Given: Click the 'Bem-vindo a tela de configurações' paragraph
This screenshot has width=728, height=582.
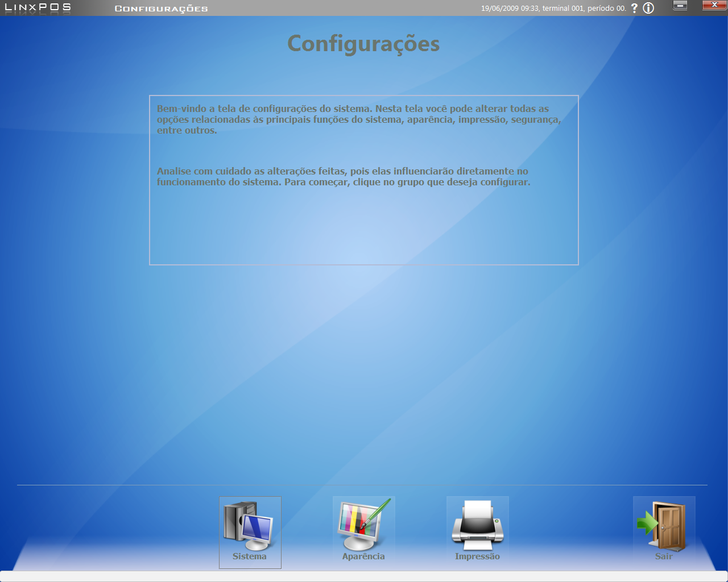Looking at the screenshot, I should (x=359, y=119).
